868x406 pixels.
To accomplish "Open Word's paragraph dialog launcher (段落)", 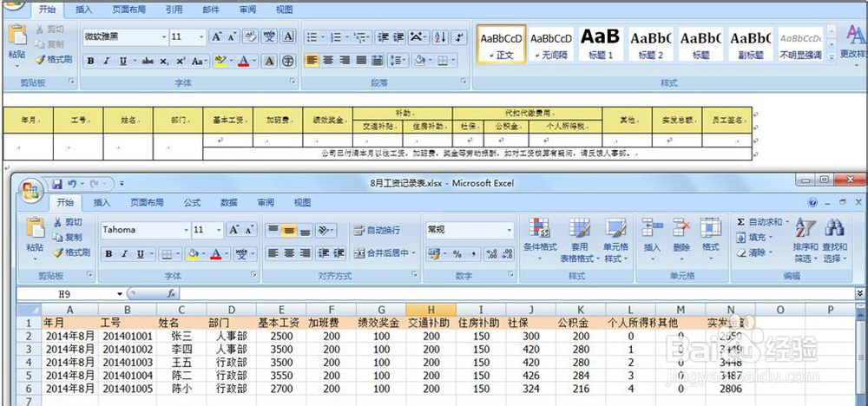I will coord(464,82).
